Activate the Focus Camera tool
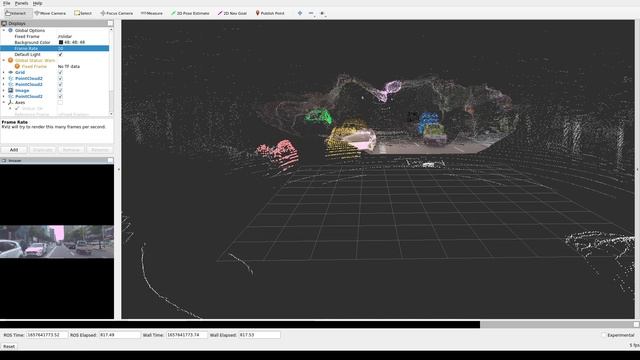The height and width of the screenshot is (360, 640). click(116, 13)
